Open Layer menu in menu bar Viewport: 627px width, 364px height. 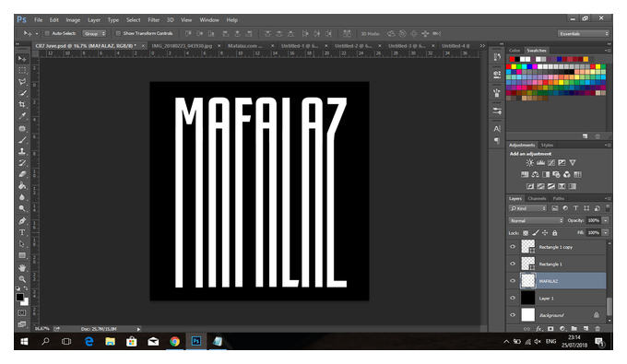[x=94, y=20]
